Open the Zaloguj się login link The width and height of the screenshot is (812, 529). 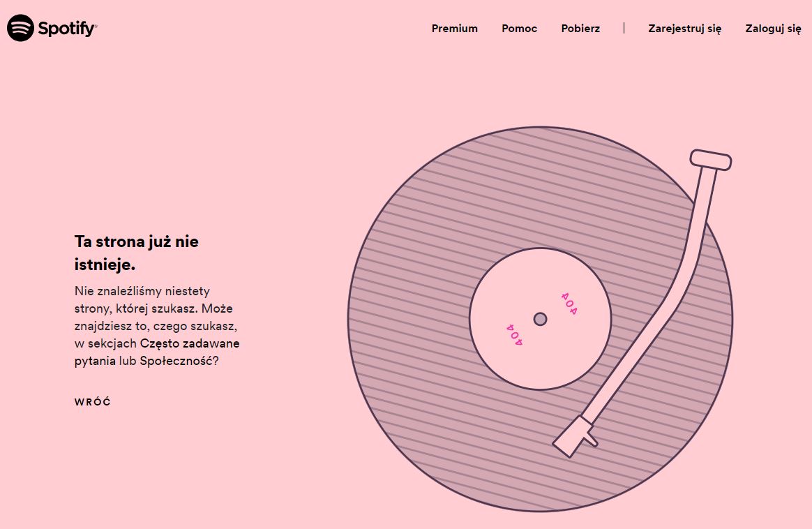click(x=773, y=29)
